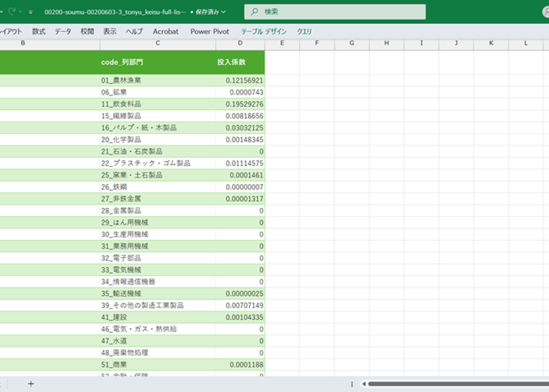Select the 22_プラスチック・ゴム製品 cell
This screenshot has width=549, height=392.
pyautogui.click(x=157, y=163)
